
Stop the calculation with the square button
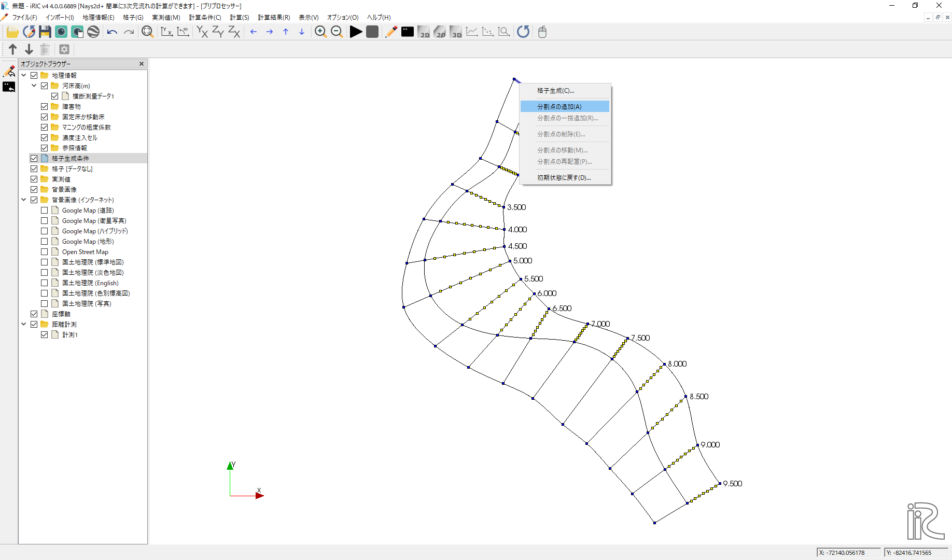click(x=372, y=32)
